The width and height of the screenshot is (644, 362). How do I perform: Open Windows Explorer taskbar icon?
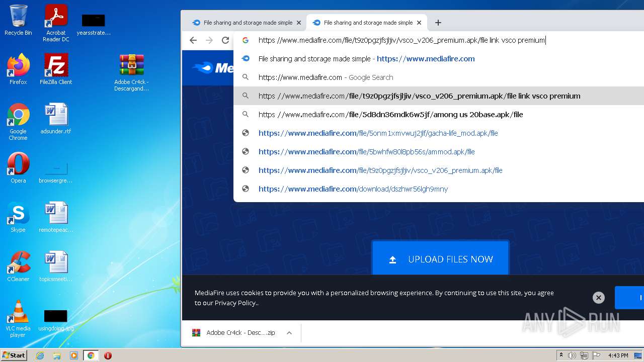coord(57,355)
